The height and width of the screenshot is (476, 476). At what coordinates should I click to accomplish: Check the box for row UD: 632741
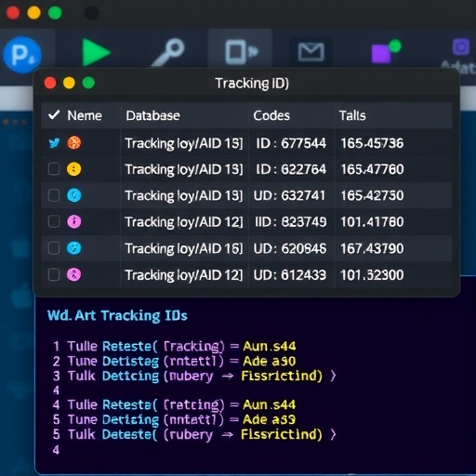point(54,195)
